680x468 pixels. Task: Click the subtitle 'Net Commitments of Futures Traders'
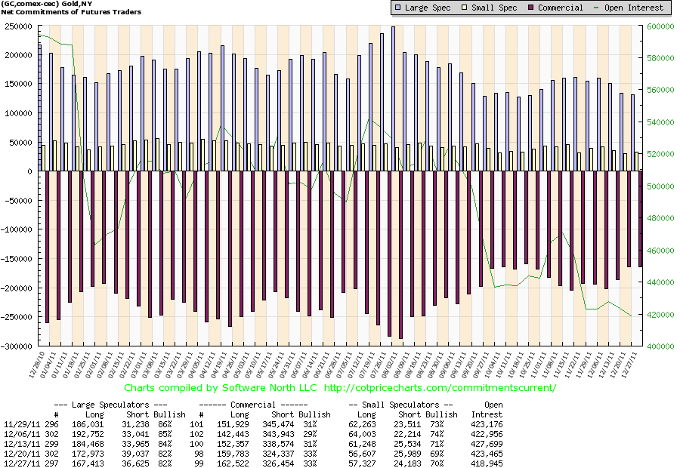pyautogui.click(x=71, y=12)
